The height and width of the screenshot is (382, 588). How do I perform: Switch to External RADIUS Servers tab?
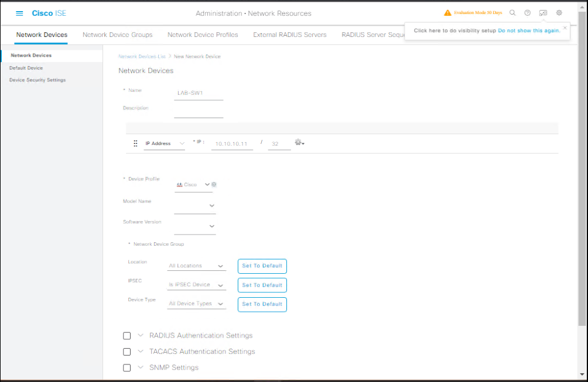click(289, 35)
